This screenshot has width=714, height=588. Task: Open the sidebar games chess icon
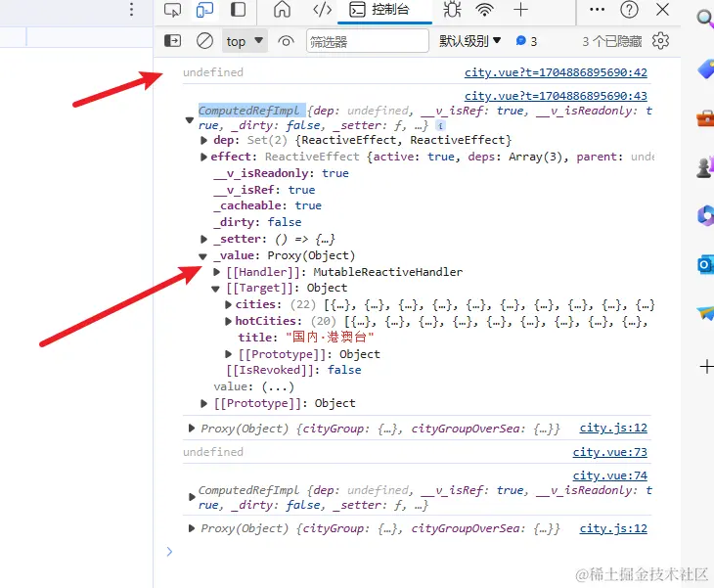705,167
